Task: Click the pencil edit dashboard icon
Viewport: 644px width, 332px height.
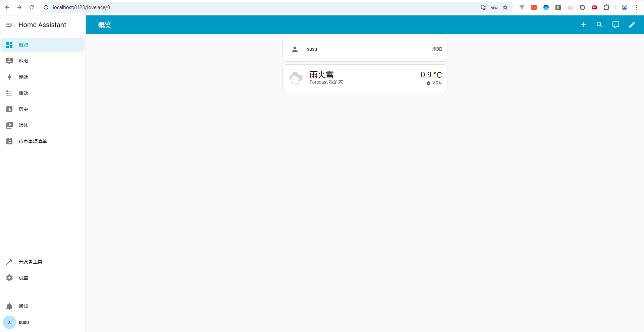Action: click(x=632, y=25)
